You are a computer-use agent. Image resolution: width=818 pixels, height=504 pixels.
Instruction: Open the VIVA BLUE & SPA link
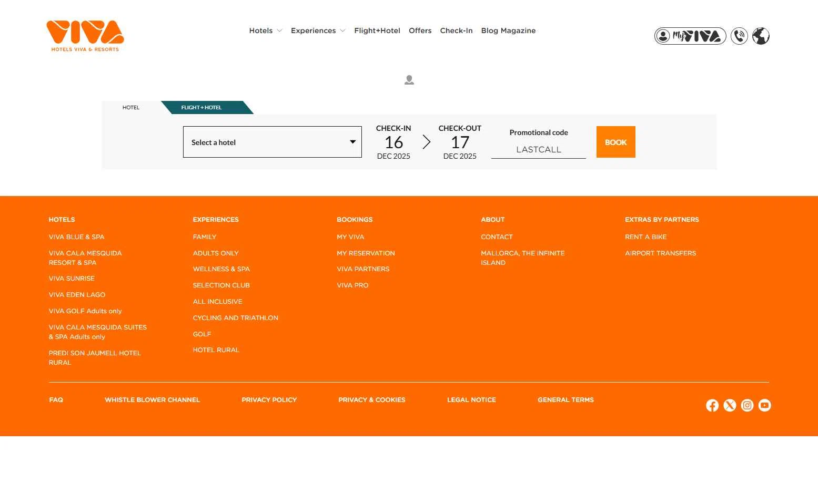point(77,237)
